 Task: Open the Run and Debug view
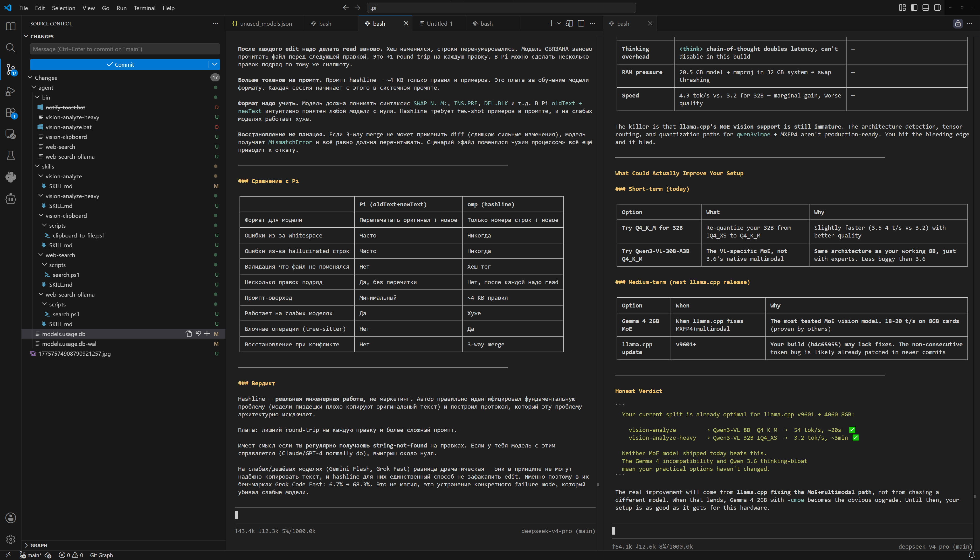[x=11, y=91]
